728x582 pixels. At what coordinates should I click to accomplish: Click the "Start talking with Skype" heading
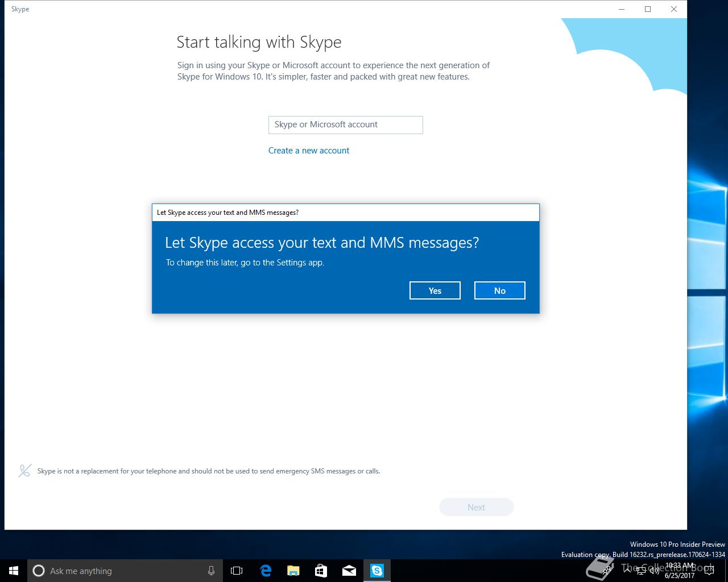point(259,42)
